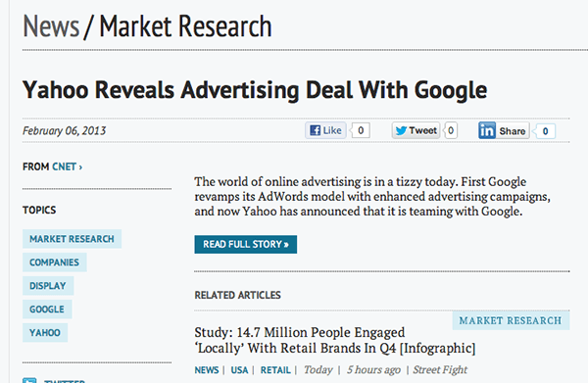The width and height of the screenshot is (588, 383).
Task: Select the YAHOO topic tag
Action: pos(45,333)
